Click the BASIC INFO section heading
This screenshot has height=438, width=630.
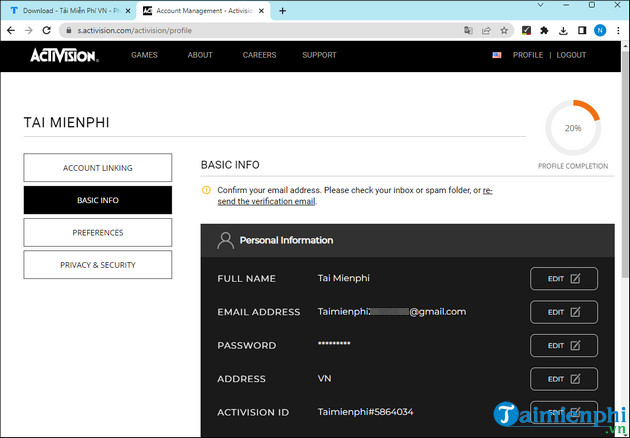230,165
